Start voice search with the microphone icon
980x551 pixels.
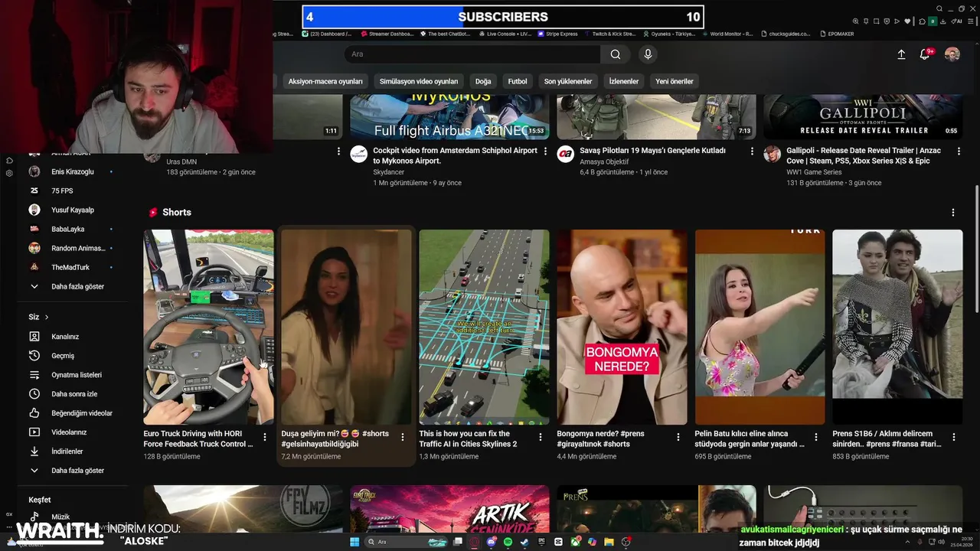(x=648, y=54)
